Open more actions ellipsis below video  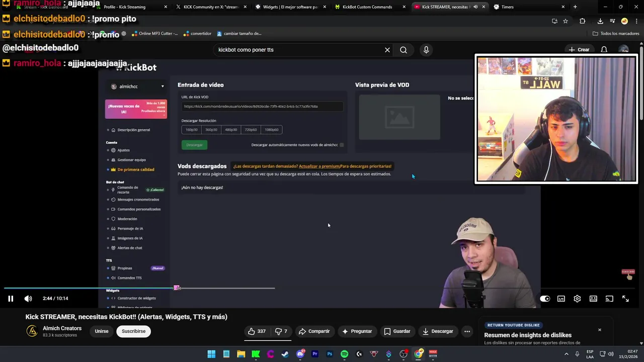pos(467,331)
